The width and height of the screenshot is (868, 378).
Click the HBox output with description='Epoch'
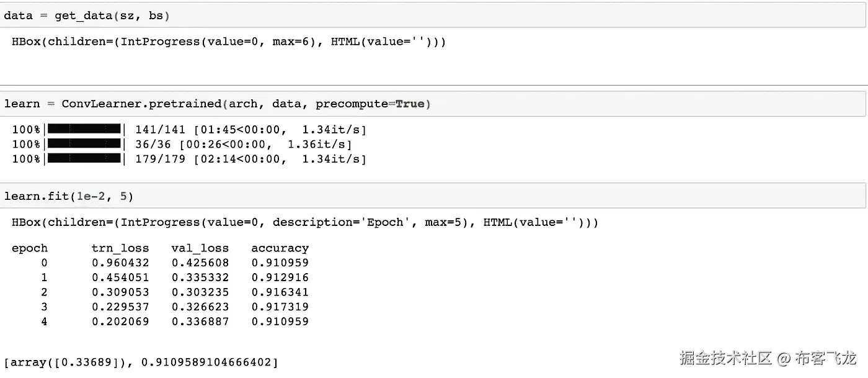[x=304, y=222]
